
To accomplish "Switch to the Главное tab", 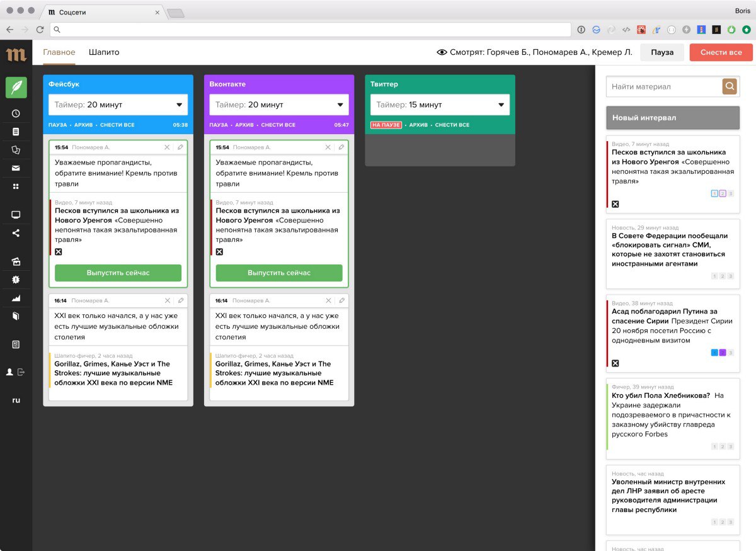I will [x=59, y=52].
